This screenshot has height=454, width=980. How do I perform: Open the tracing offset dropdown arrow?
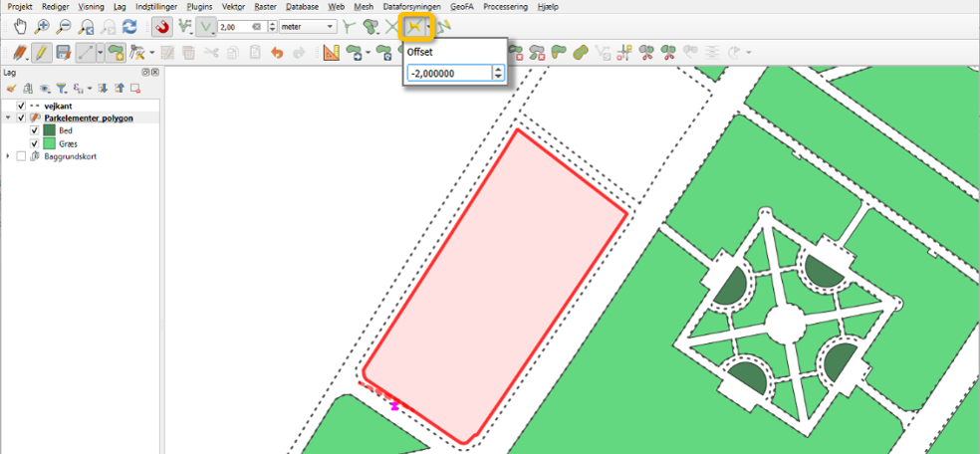click(428, 27)
